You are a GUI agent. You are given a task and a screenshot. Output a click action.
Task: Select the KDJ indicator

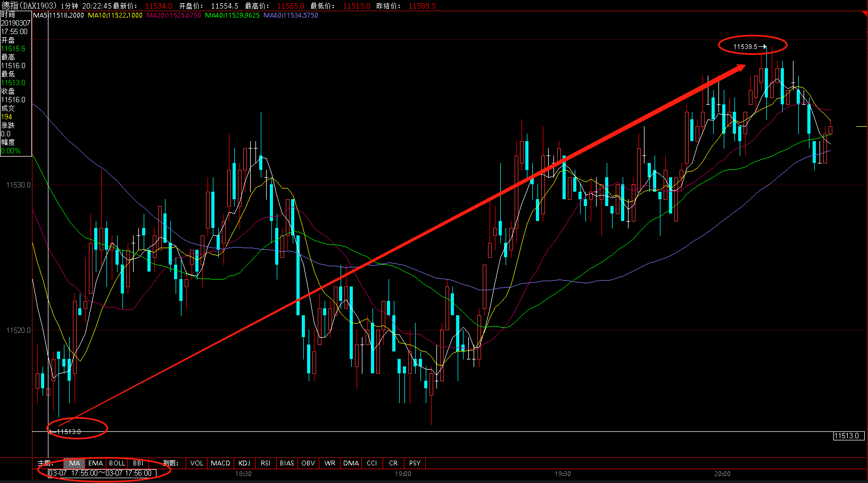click(x=244, y=463)
